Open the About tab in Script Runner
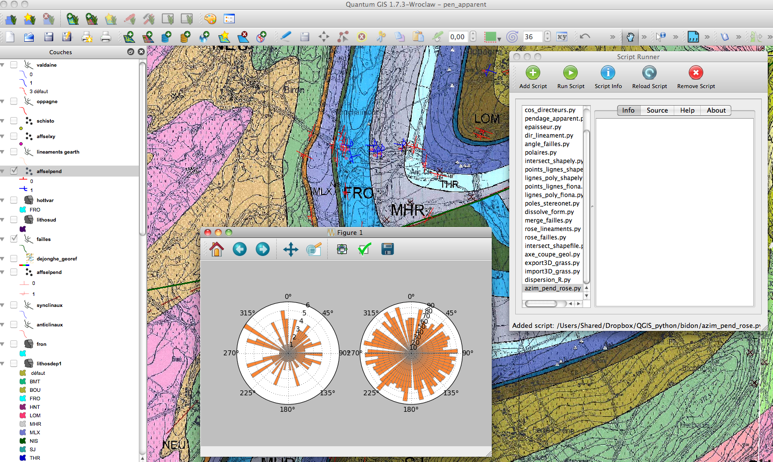This screenshot has width=773, height=462. 716,111
